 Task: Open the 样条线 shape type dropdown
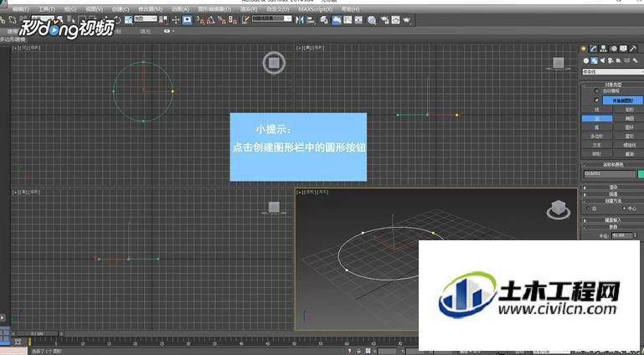tap(613, 72)
